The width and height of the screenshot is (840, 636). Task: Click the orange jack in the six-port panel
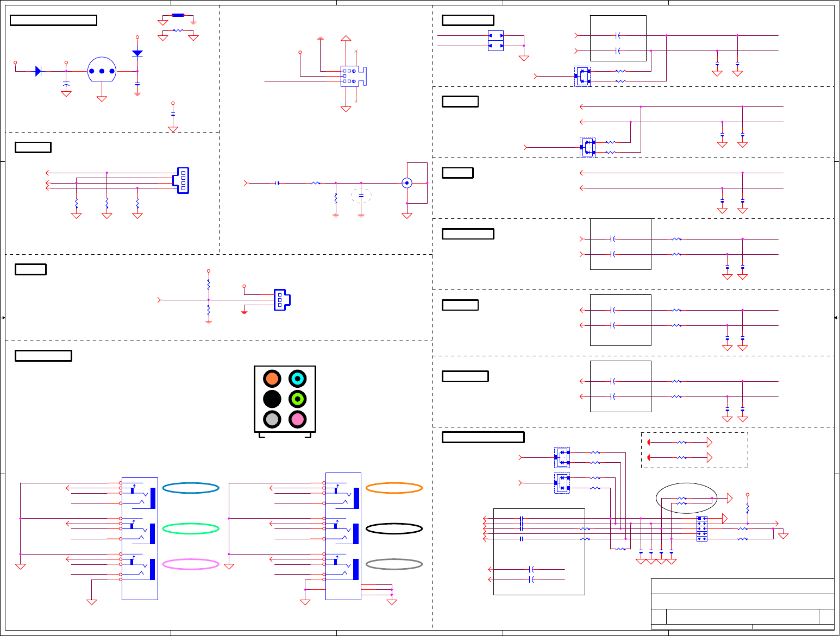[272, 379]
